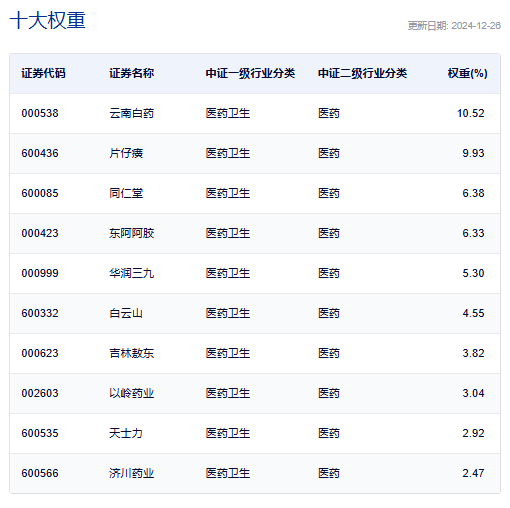This screenshot has height=508, width=510.
Task: Click secondary 医药 in the 600535 row
Action: pos(329,433)
